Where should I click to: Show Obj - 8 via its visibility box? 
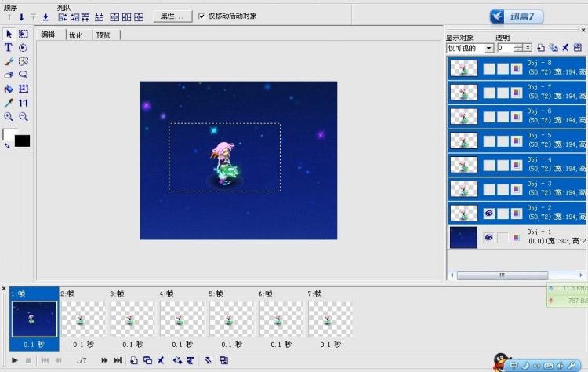(x=488, y=69)
